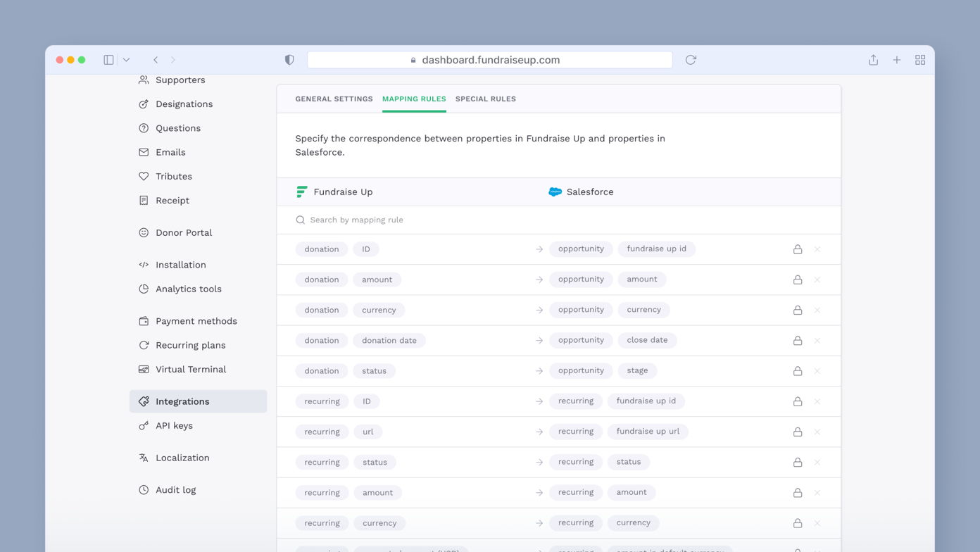Open the GENERAL SETTINGS tab
Viewport: 980px width, 552px height.
[334, 99]
